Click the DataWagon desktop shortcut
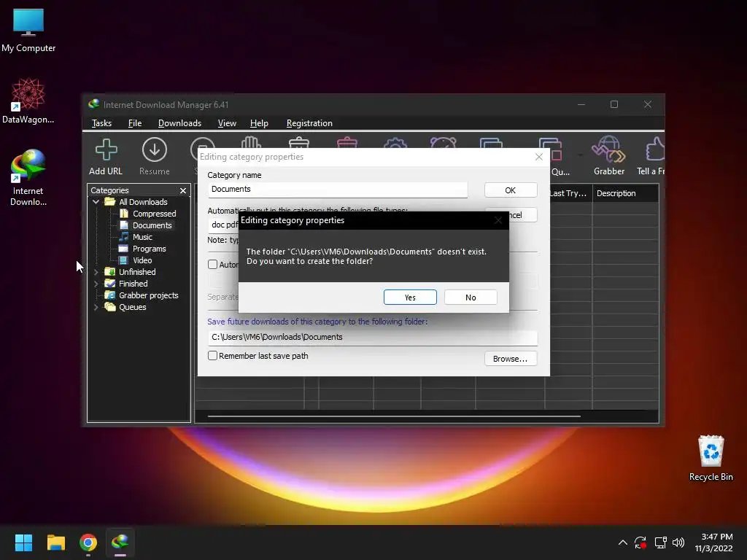747x560 pixels. (x=28, y=101)
